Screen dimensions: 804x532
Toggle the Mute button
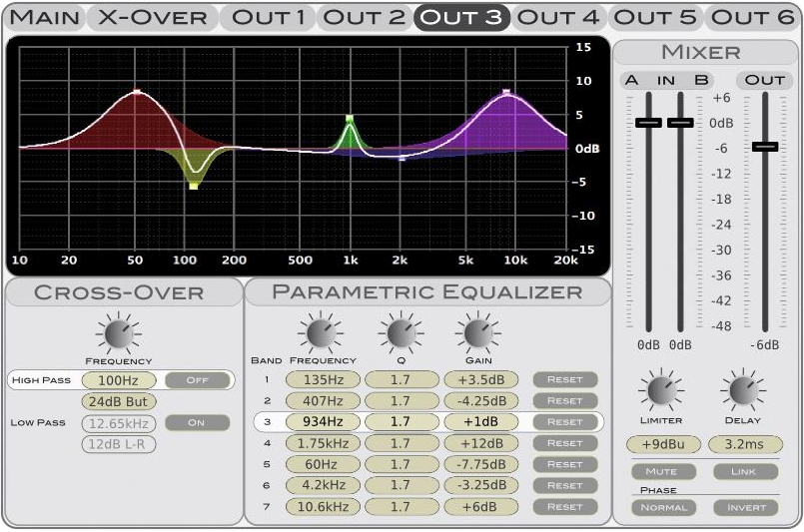(662, 471)
